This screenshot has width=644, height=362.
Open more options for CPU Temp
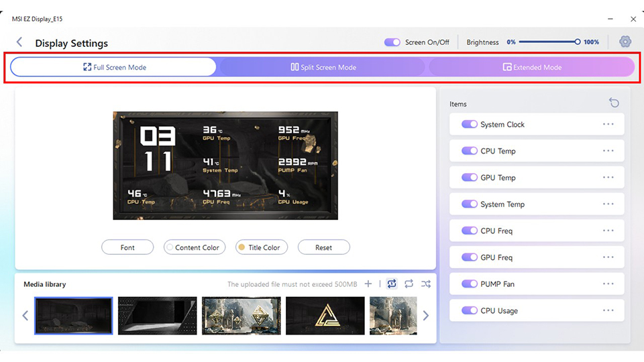608,151
